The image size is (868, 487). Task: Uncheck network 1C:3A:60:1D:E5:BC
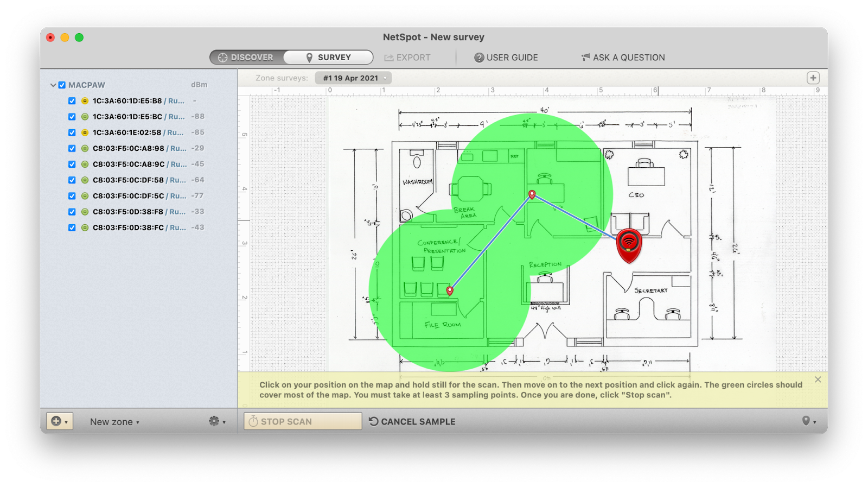72,117
